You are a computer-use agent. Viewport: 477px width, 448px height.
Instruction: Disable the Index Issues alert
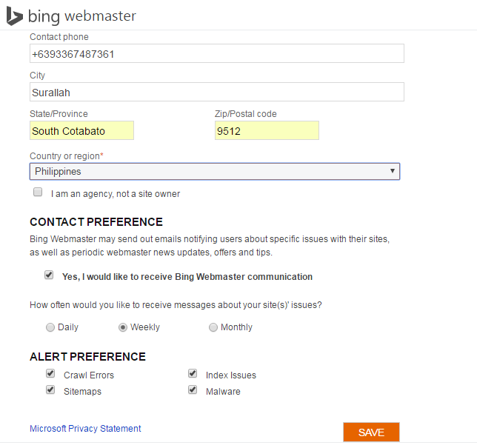pyautogui.click(x=193, y=374)
